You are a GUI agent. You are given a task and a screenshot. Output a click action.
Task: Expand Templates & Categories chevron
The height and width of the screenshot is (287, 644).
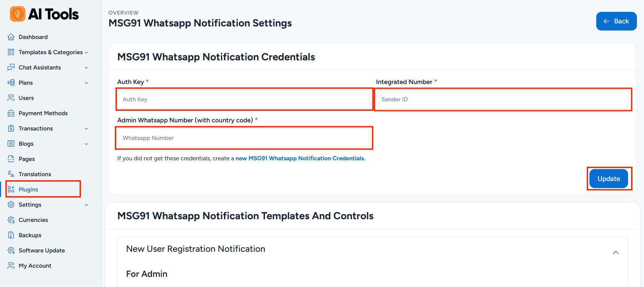pyautogui.click(x=86, y=53)
